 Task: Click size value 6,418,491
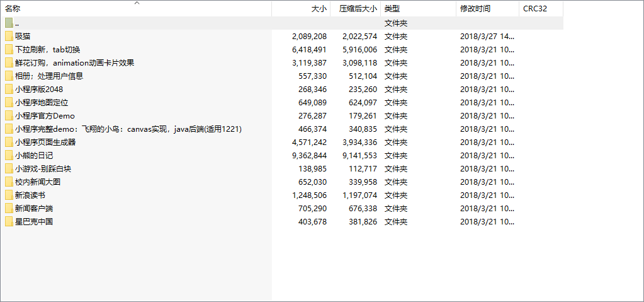click(309, 50)
